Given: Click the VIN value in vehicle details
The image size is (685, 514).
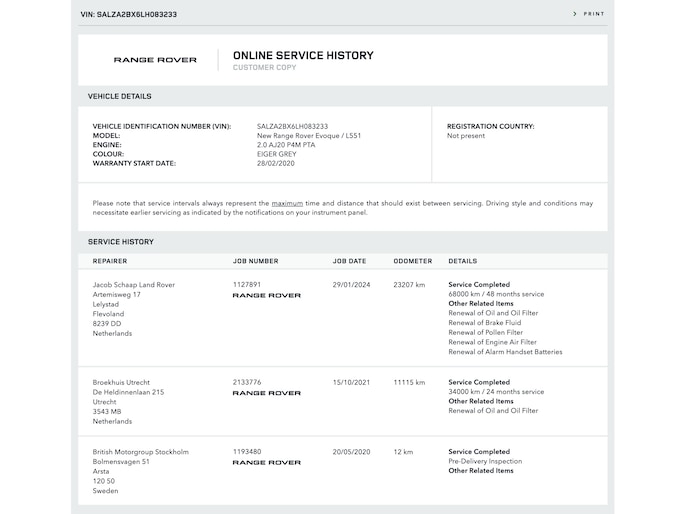Looking at the screenshot, I should click(292, 127).
